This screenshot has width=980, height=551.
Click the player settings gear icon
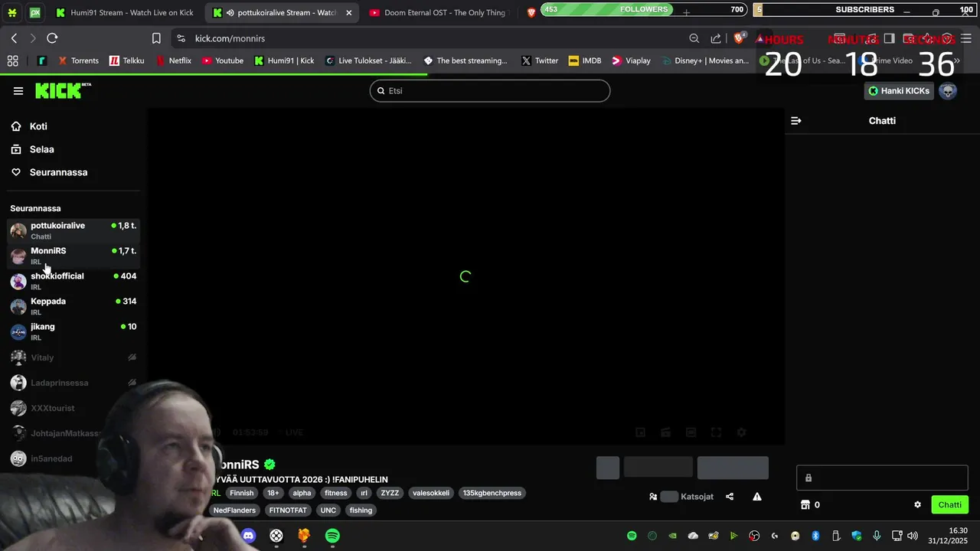click(741, 432)
